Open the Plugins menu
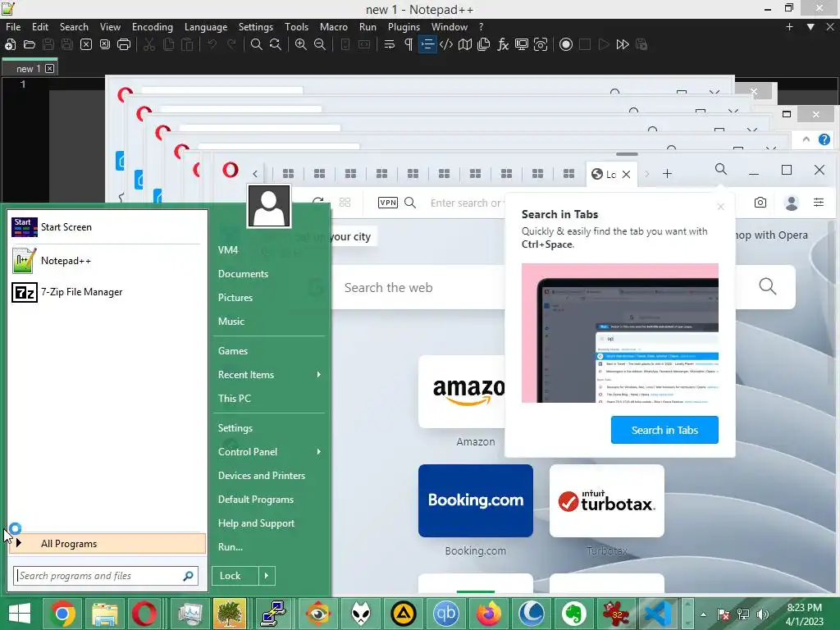Image resolution: width=840 pixels, height=630 pixels. point(404,27)
